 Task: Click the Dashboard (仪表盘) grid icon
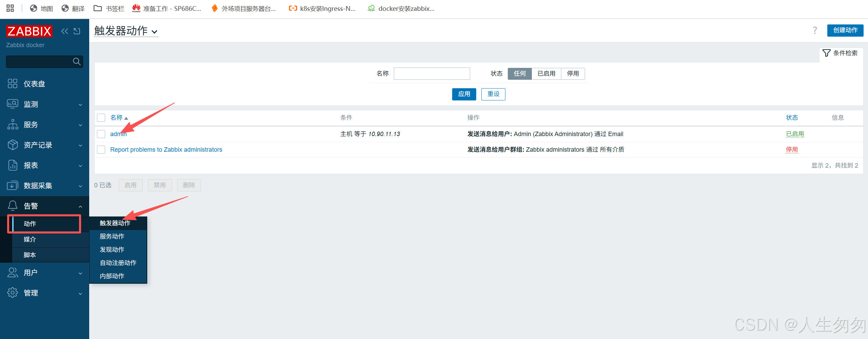13,83
